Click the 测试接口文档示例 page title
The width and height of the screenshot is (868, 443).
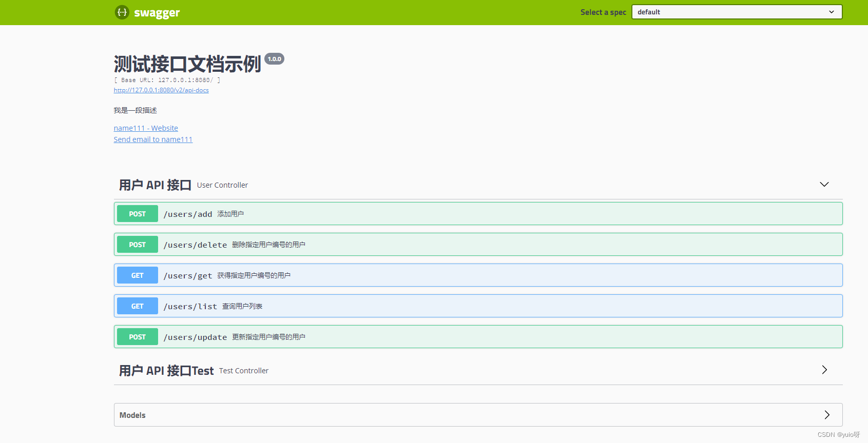[187, 64]
